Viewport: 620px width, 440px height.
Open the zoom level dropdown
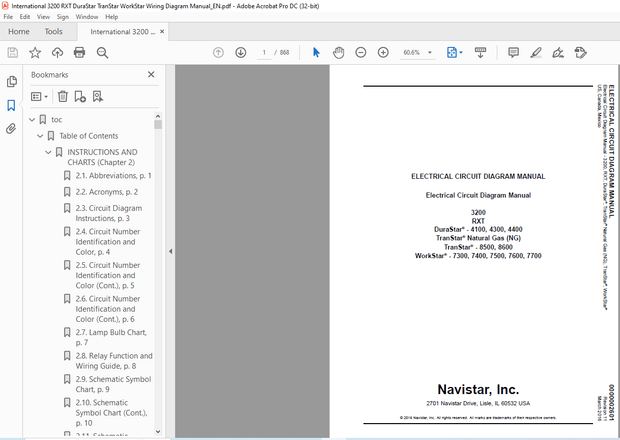[x=430, y=53]
